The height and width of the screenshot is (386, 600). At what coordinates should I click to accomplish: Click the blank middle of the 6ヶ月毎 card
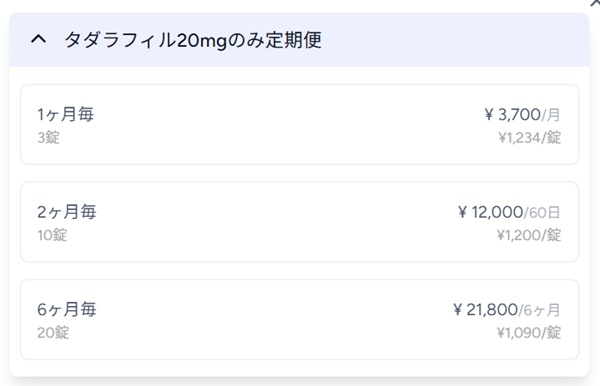pyautogui.click(x=276, y=319)
